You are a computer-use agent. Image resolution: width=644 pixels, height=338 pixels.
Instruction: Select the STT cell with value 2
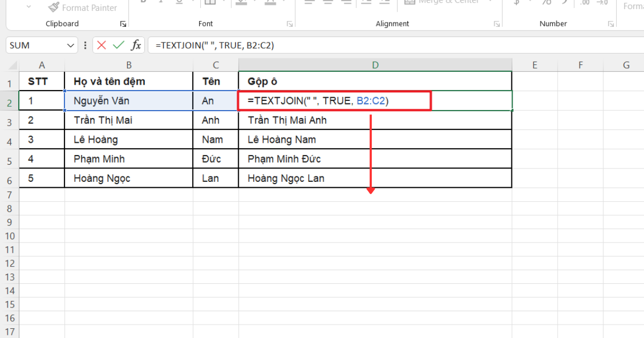(x=42, y=120)
